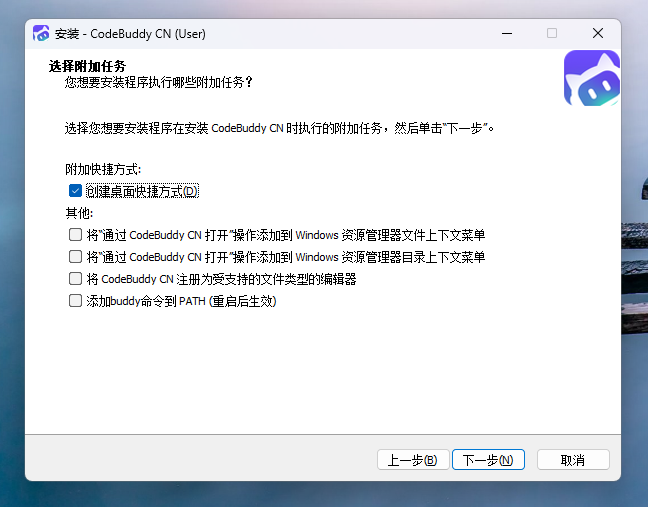Click the 其他: group label
This screenshot has height=507, width=648.
tap(79, 213)
